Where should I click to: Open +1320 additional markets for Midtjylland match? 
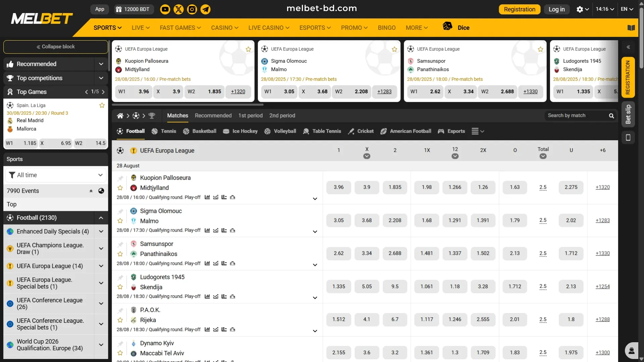(x=602, y=187)
